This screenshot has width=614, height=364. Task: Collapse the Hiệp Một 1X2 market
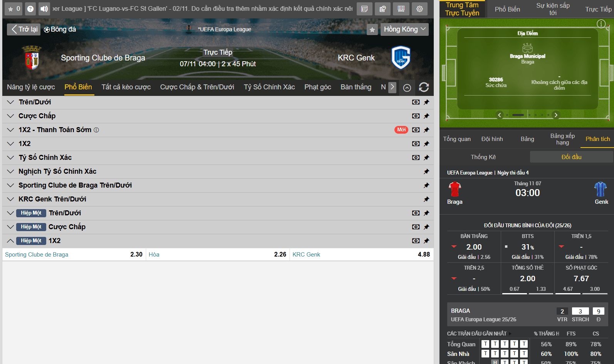pyautogui.click(x=10, y=241)
